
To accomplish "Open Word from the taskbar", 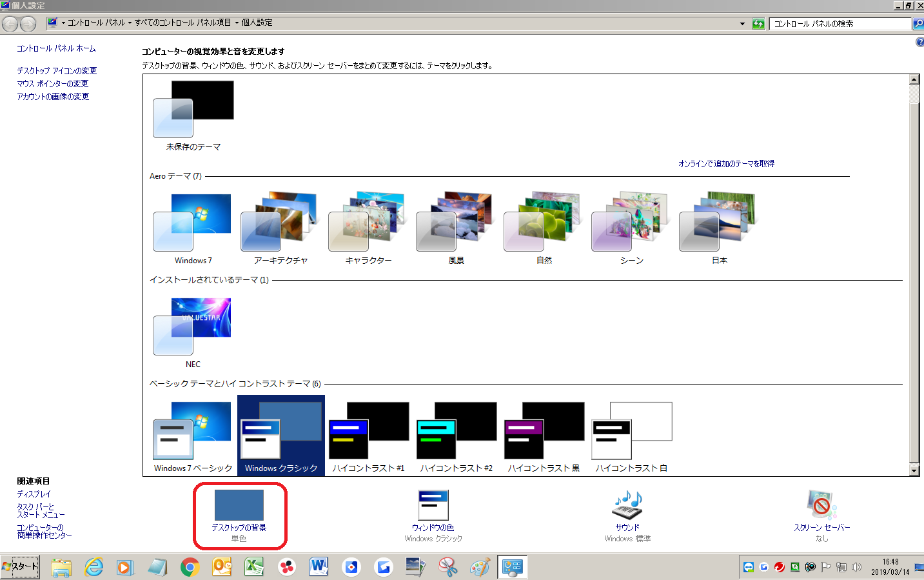I will click(x=319, y=567).
